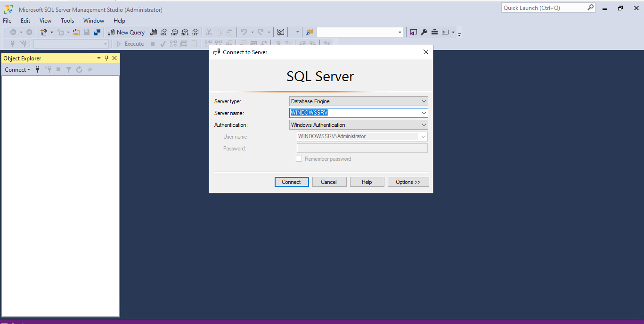Open the Edit menu
Screen dimensions: 644x324
coord(25,21)
